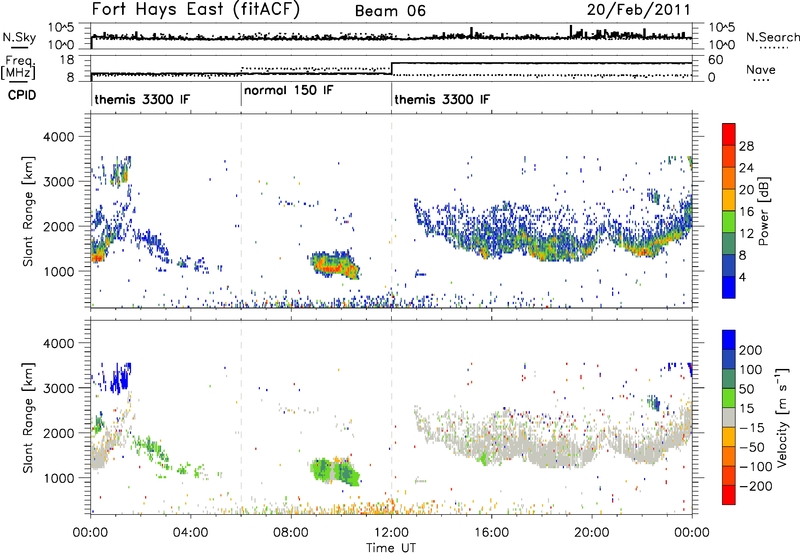Select the 'normal 150 IF' CPID label

(289, 90)
